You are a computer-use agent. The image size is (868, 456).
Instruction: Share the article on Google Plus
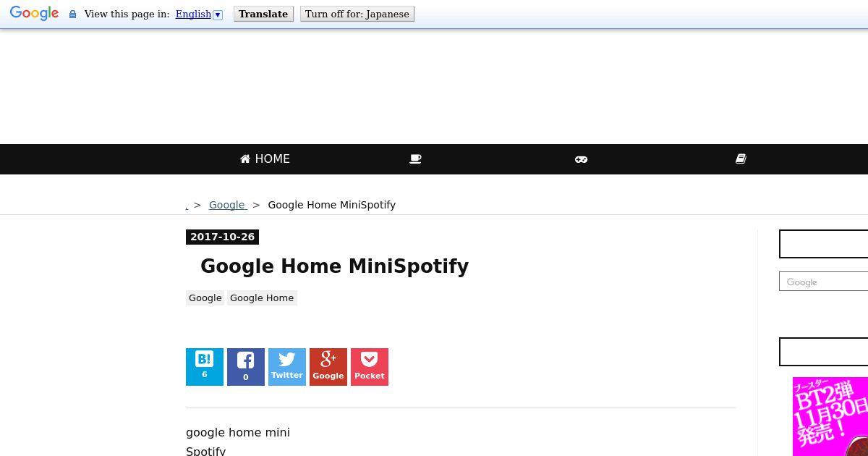(x=328, y=367)
